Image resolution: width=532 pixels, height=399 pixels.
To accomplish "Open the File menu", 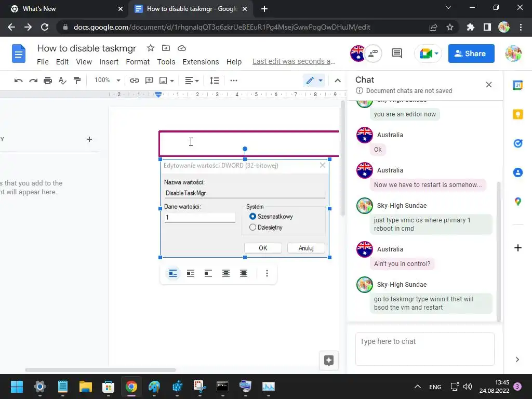I will (x=43, y=62).
